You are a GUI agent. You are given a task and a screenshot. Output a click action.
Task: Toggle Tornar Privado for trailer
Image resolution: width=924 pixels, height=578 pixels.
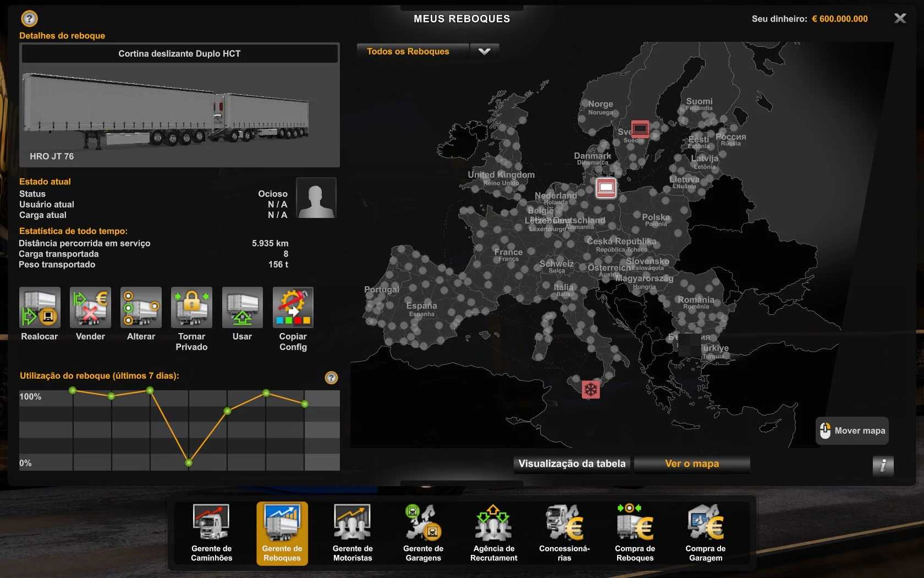tap(191, 308)
